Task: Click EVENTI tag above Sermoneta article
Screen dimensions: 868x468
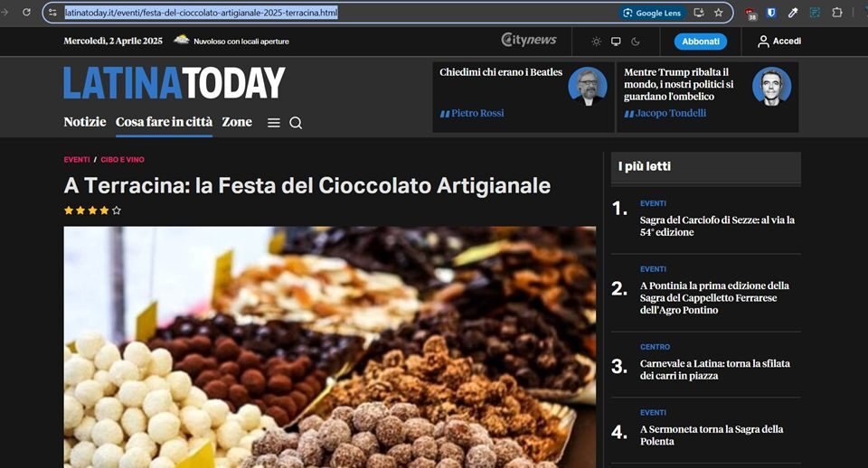Action: click(653, 413)
